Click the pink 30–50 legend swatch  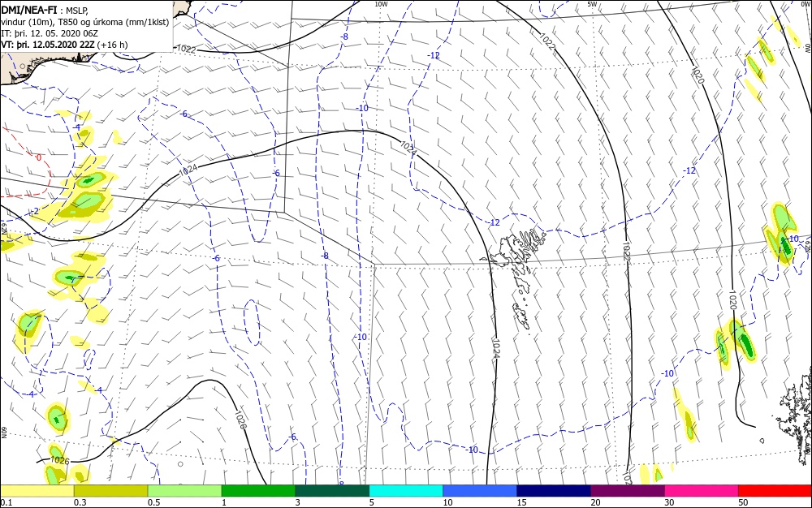pyautogui.click(x=702, y=491)
